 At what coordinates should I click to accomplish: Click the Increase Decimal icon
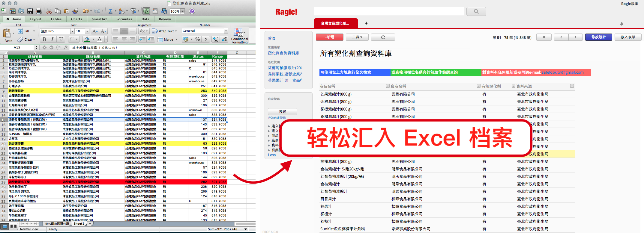tap(216, 39)
